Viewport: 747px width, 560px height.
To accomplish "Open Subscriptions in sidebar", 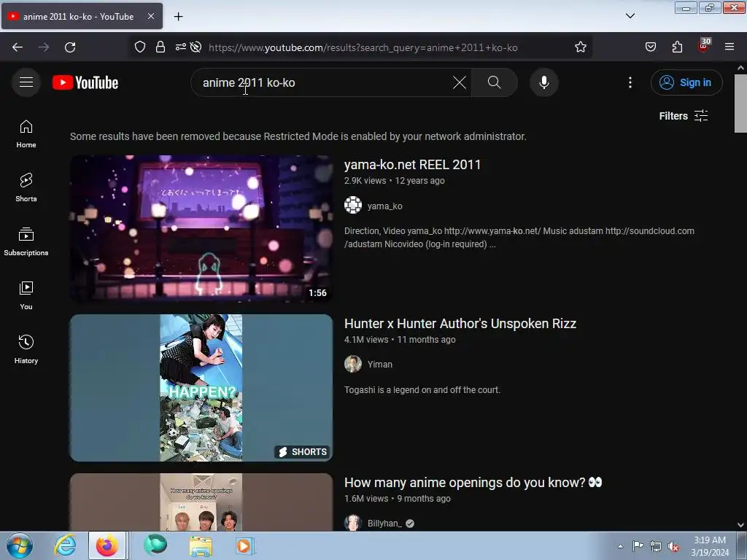I will click(26, 242).
